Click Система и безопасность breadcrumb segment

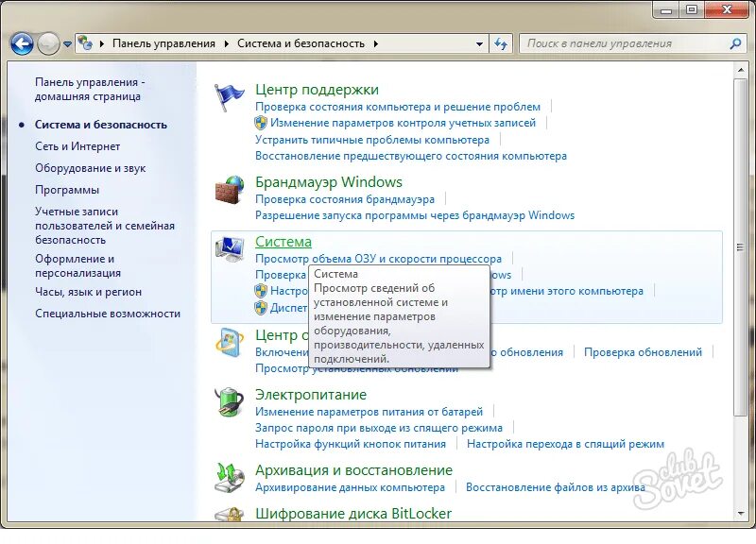click(301, 43)
